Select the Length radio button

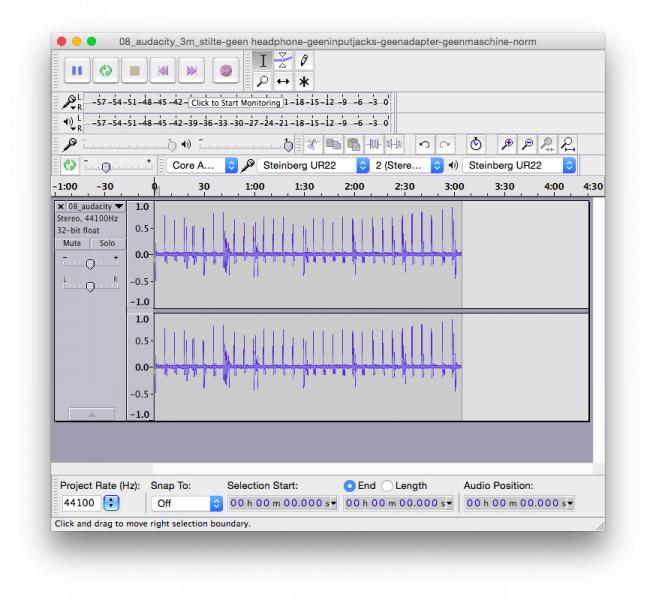click(x=387, y=486)
